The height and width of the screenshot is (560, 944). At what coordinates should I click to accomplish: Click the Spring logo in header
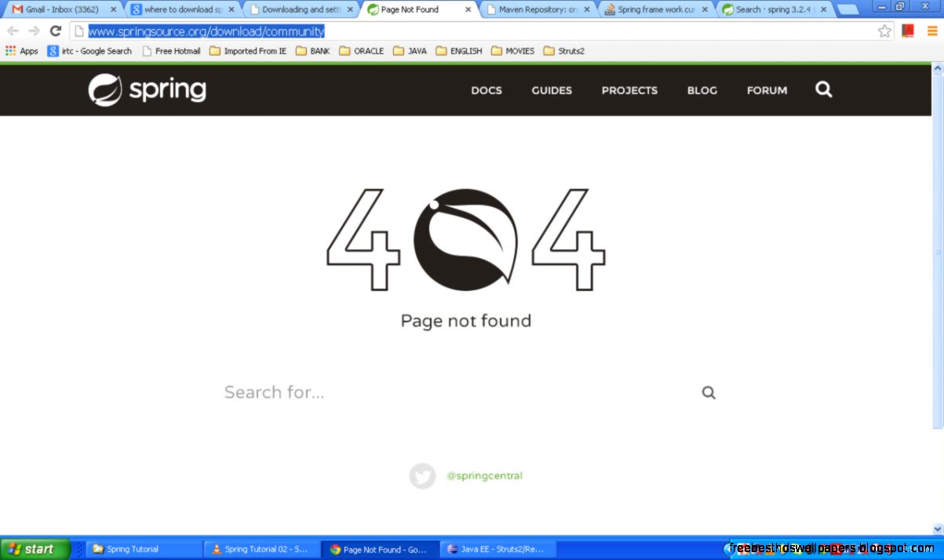point(148,89)
